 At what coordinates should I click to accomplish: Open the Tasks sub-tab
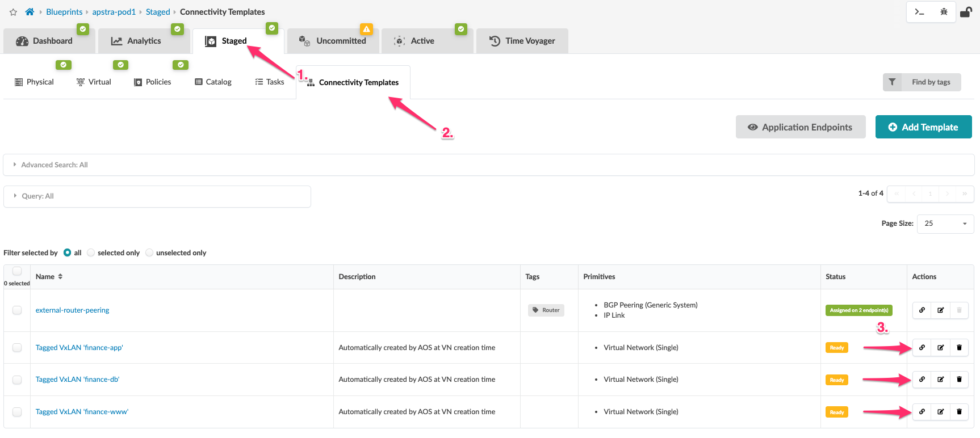pyautogui.click(x=270, y=82)
